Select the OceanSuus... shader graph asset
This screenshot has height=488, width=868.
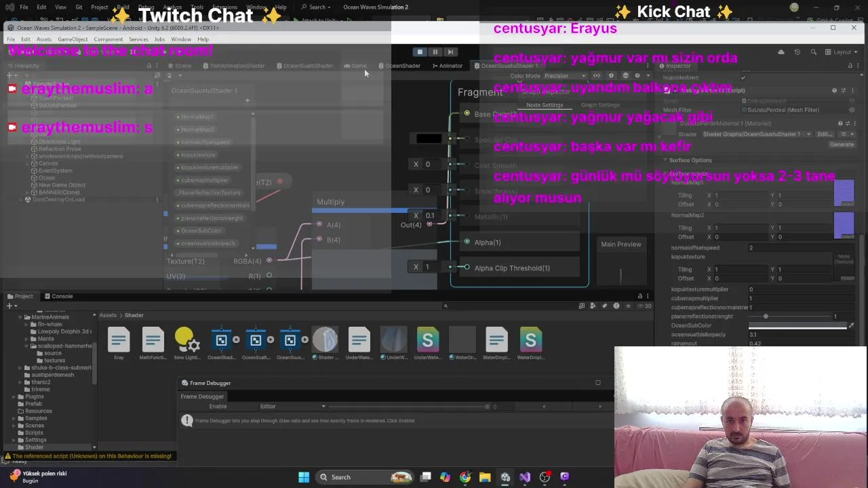[290, 344]
